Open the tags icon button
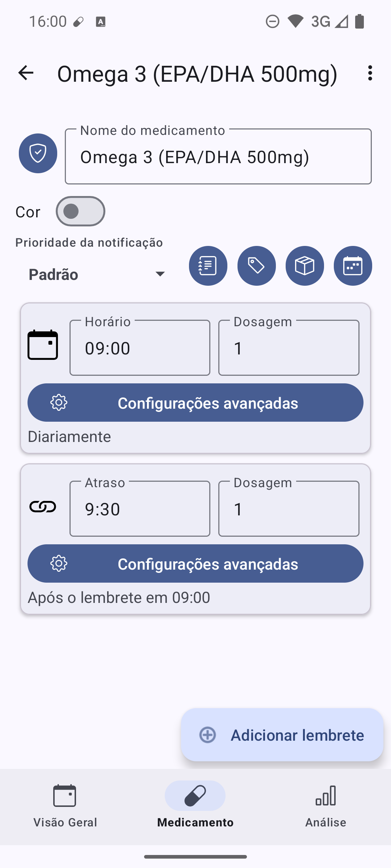 (x=256, y=266)
